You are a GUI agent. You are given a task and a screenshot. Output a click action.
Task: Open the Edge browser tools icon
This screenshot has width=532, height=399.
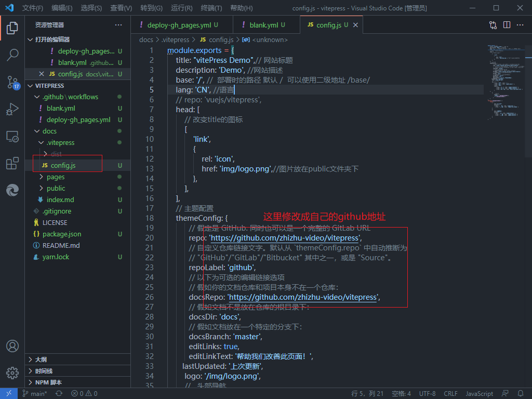12,190
